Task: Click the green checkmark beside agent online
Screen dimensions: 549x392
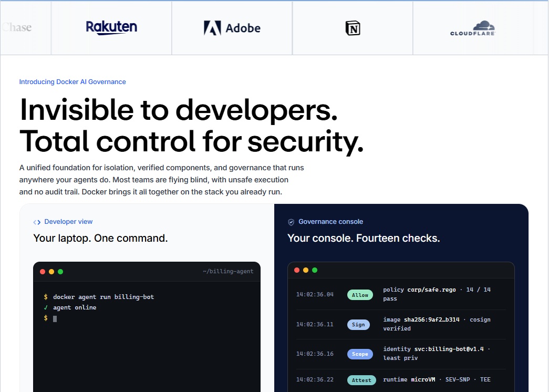Action: (x=46, y=307)
